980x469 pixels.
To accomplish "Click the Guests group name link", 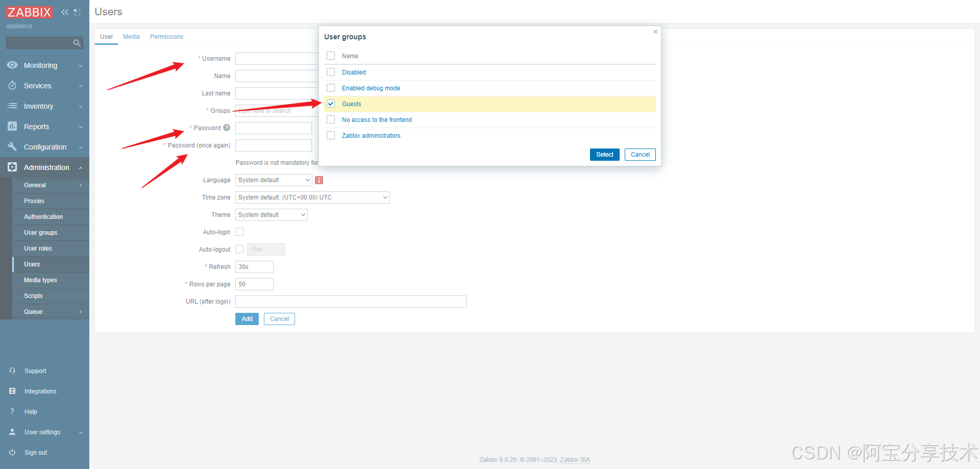I will 352,104.
